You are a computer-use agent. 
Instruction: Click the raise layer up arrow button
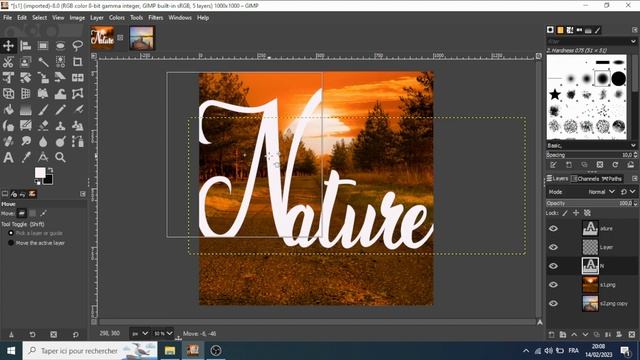point(574,334)
